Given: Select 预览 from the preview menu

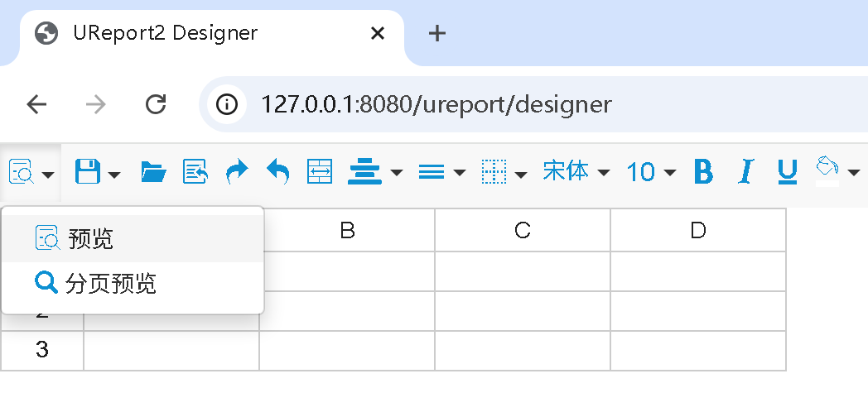Looking at the screenshot, I should [x=91, y=239].
